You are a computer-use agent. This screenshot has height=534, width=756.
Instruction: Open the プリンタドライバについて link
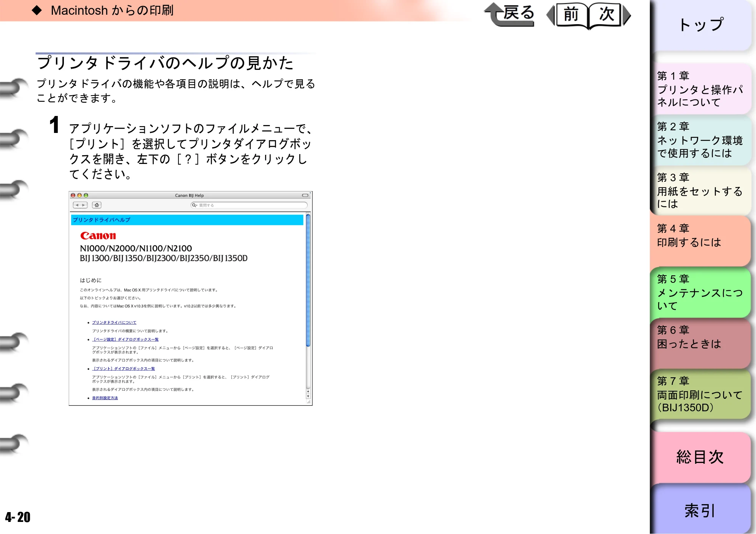pos(114,323)
